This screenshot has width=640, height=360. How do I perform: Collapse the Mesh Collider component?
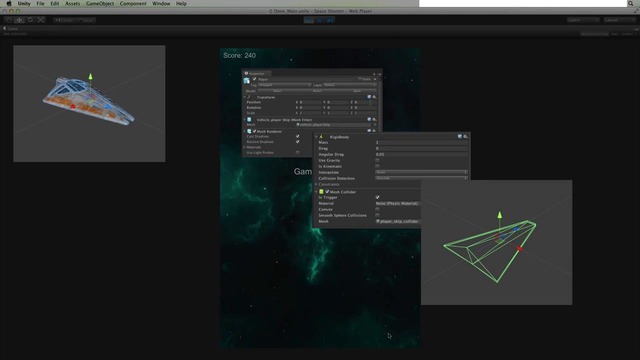(x=316, y=191)
